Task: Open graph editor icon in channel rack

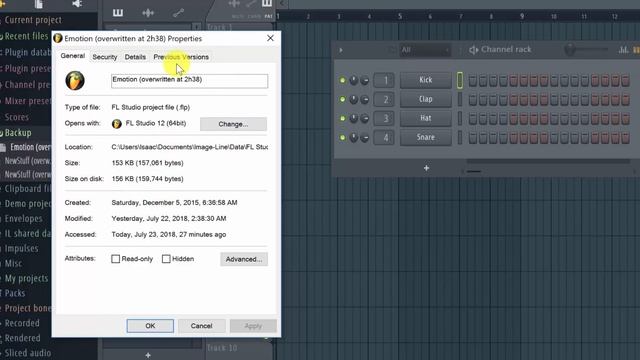Action: (623, 50)
